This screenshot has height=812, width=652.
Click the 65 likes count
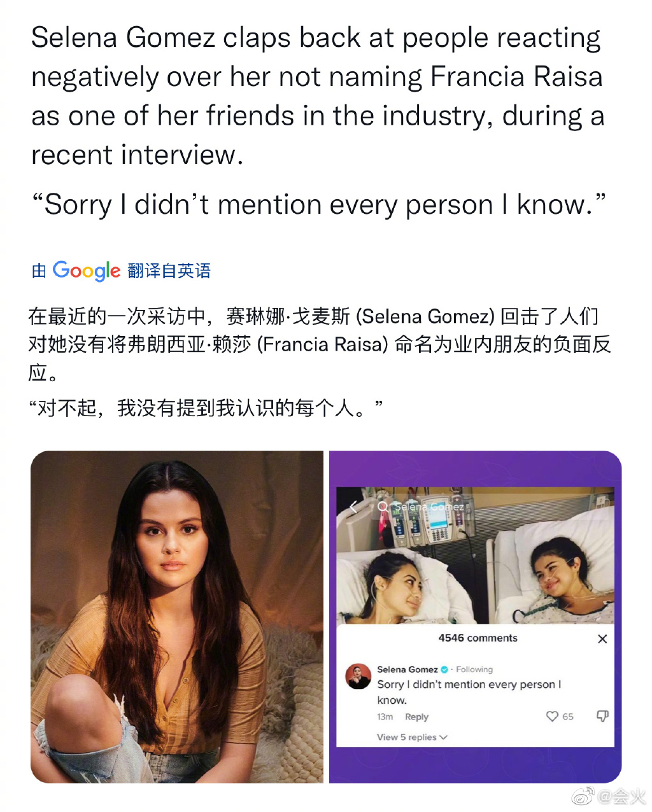coord(568,717)
